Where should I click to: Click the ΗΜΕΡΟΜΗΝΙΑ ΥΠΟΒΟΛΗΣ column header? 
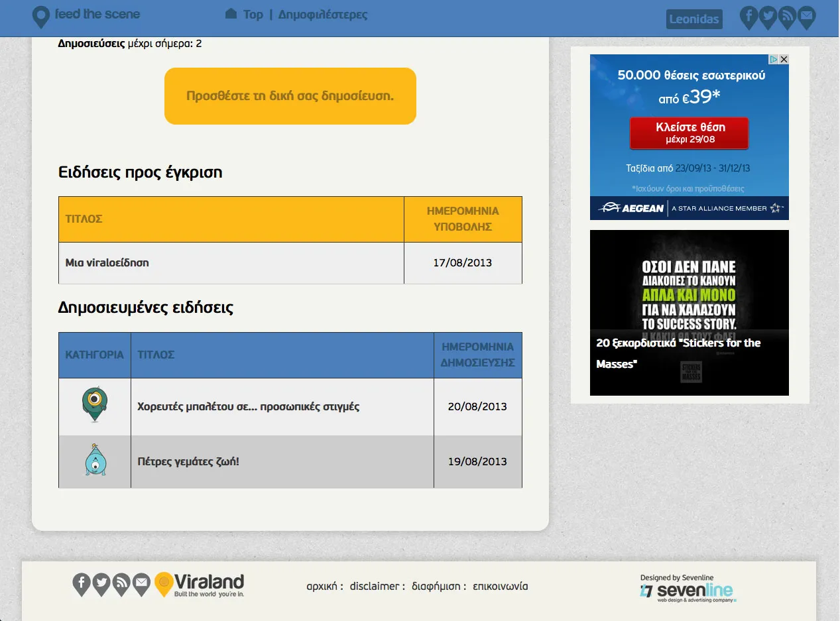463,219
